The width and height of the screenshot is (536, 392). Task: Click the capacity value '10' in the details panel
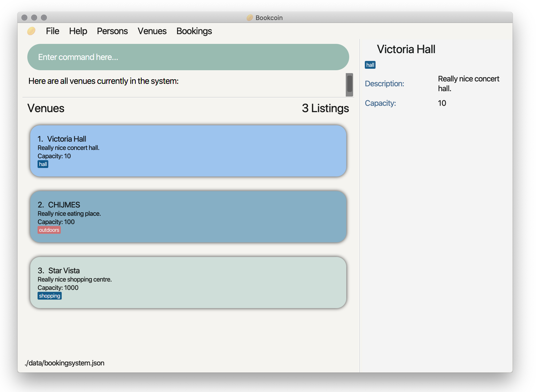point(442,103)
